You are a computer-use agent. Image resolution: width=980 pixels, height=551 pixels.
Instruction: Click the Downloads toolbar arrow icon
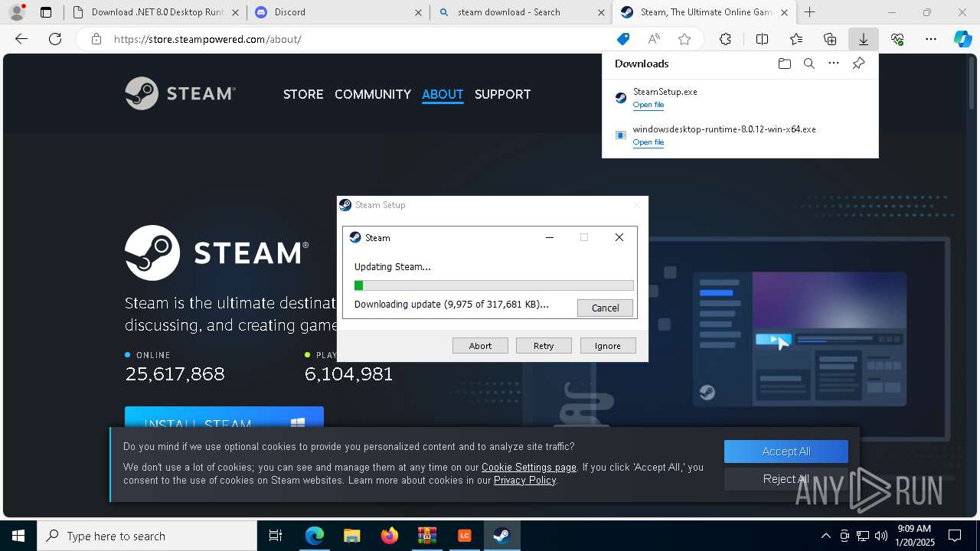click(x=863, y=39)
